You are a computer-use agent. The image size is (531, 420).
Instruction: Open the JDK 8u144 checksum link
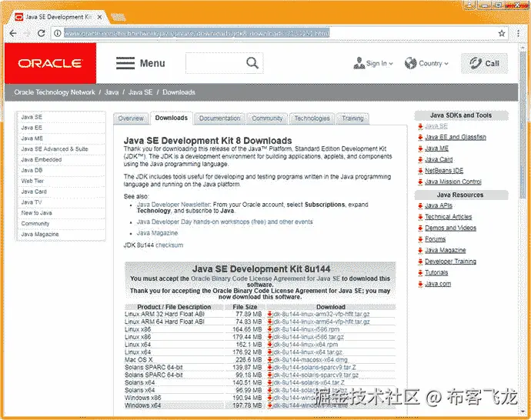coord(169,245)
